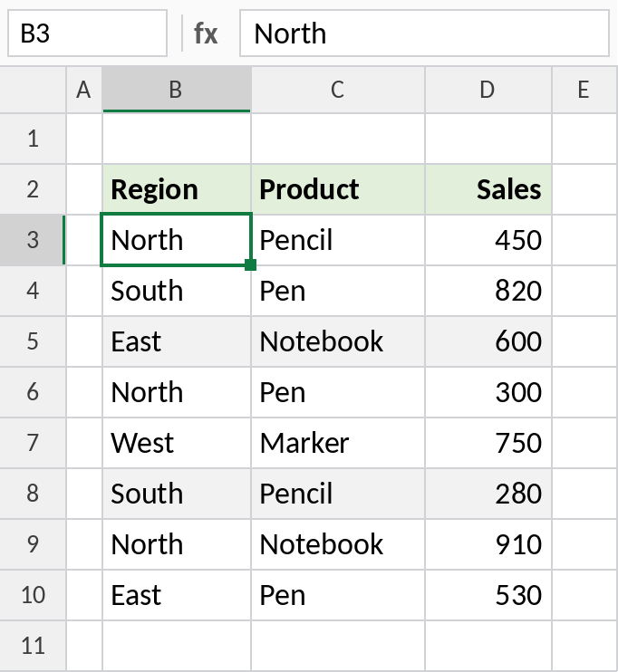Select the cell with value 300
Screen dimensions: 618x672
coord(488,392)
